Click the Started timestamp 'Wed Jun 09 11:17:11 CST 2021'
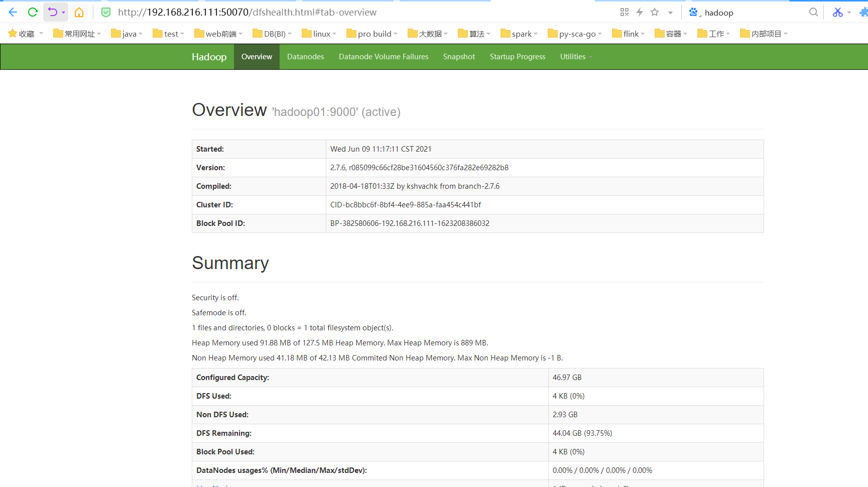The width and height of the screenshot is (868, 487). (x=381, y=149)
